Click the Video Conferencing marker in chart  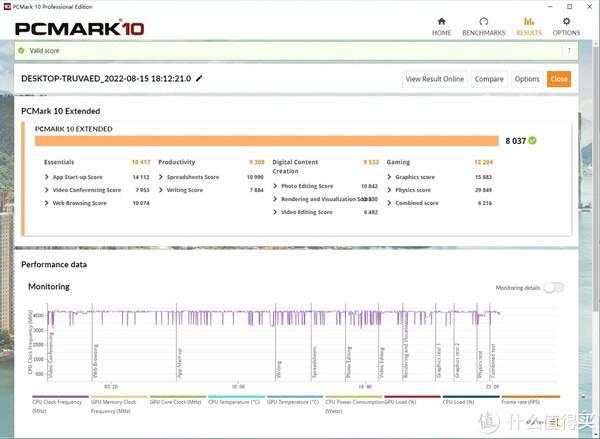51,355
